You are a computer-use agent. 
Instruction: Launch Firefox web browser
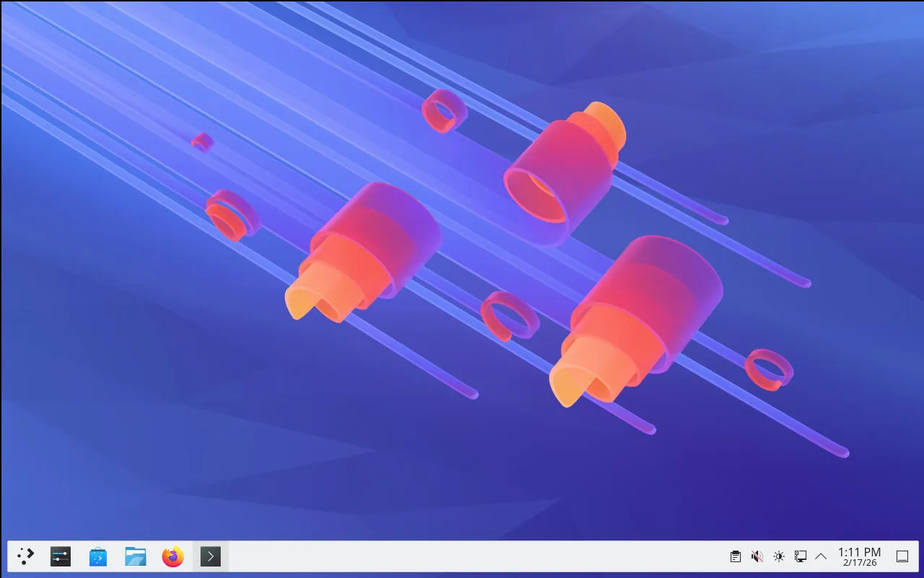[x=173, y=556]
